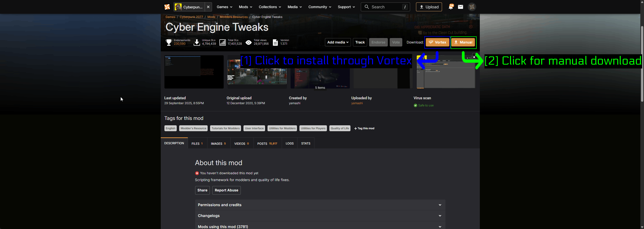This screenshot has height=229, width=644.
Task: Click the green Safe to use checkmark
Action: pyautogui.click(x=415, y=105)
